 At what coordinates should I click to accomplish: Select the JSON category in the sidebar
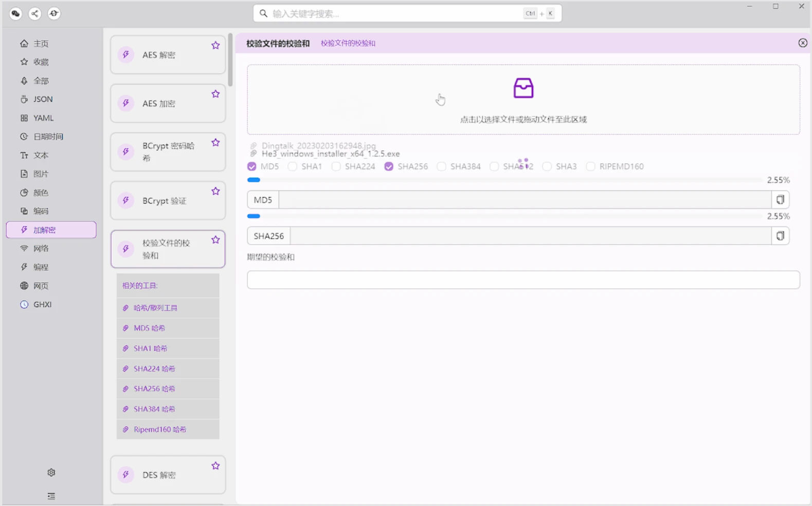click(51, 99)
